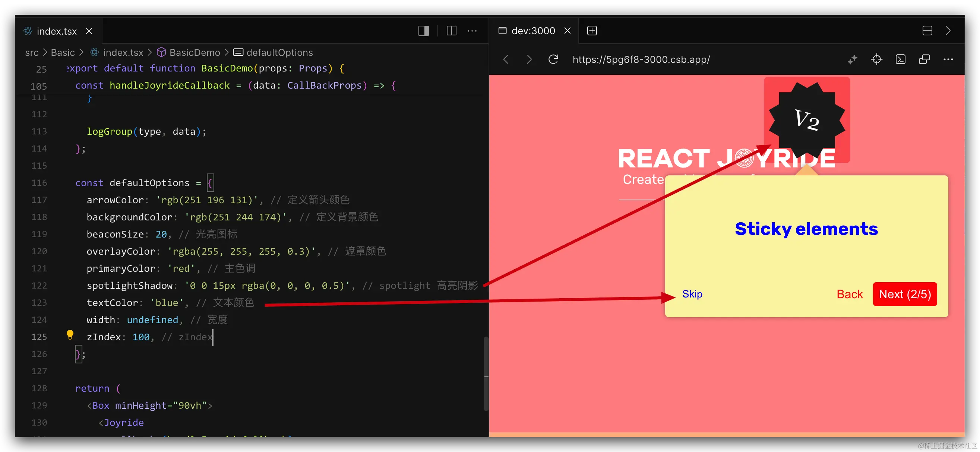The height and width of the screenshot is (452, 980).
Task: Click the zIndex value 100
Action: (141, 337)
